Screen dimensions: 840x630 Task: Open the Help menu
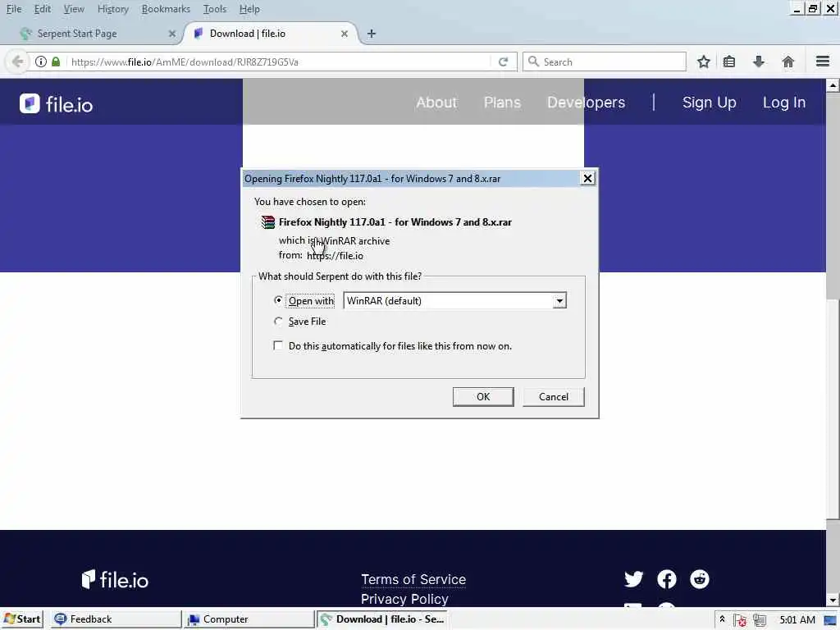(249, 9)
